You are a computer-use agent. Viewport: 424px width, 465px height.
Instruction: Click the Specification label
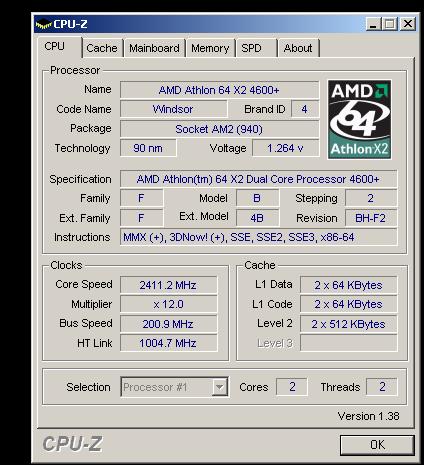[80, 179]
